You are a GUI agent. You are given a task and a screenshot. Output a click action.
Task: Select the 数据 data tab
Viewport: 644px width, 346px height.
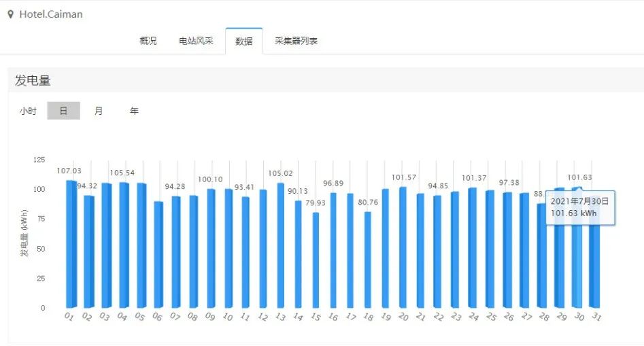[244, 41]
